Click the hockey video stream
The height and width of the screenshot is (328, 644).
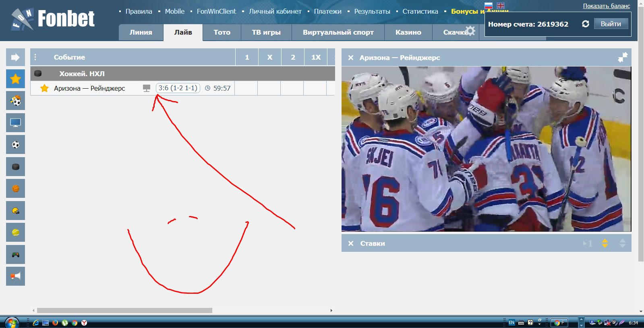(x=486, y=149)
